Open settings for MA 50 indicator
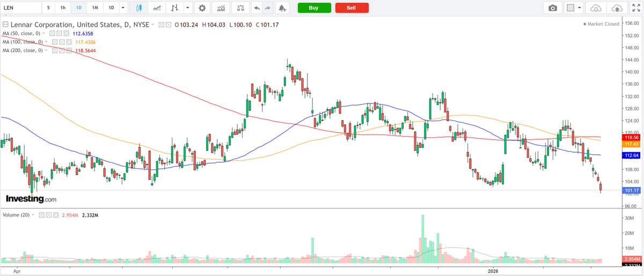 point(59,33)
